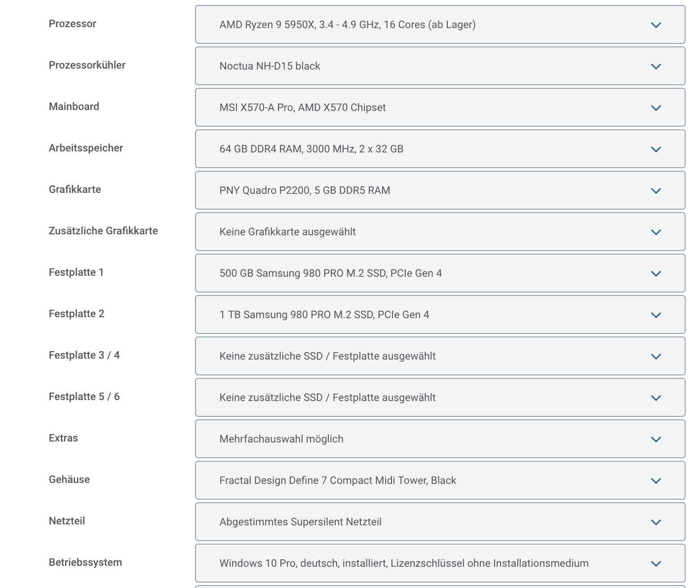Open the Festplatte 5 / 6 dropdown

[440, 398]
